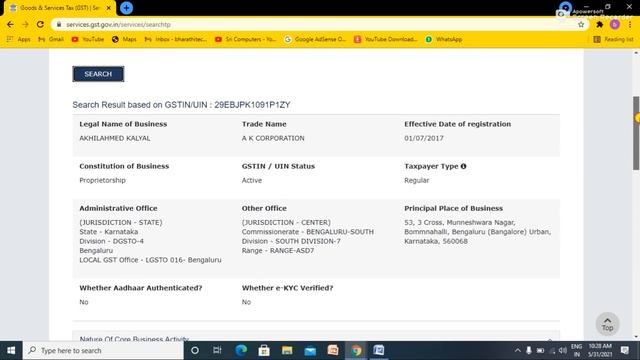
Task: Click the taskbar search box
Action: 103,350
